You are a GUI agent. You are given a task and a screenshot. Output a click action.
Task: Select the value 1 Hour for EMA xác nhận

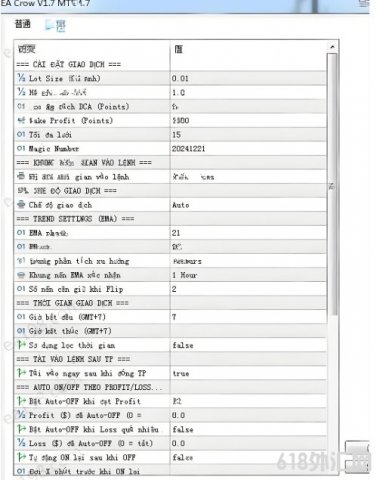pyautogui.click(x=185, y=275)
